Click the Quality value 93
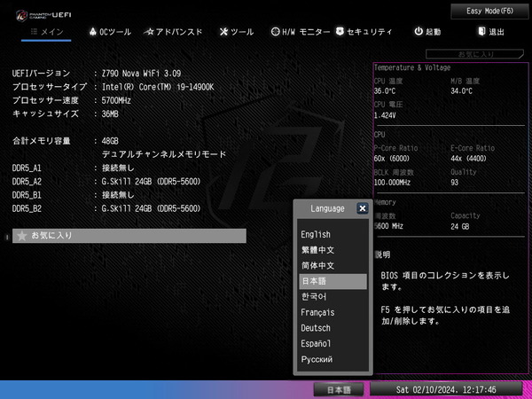Screen dimensions: 532x399 [455, 183]
